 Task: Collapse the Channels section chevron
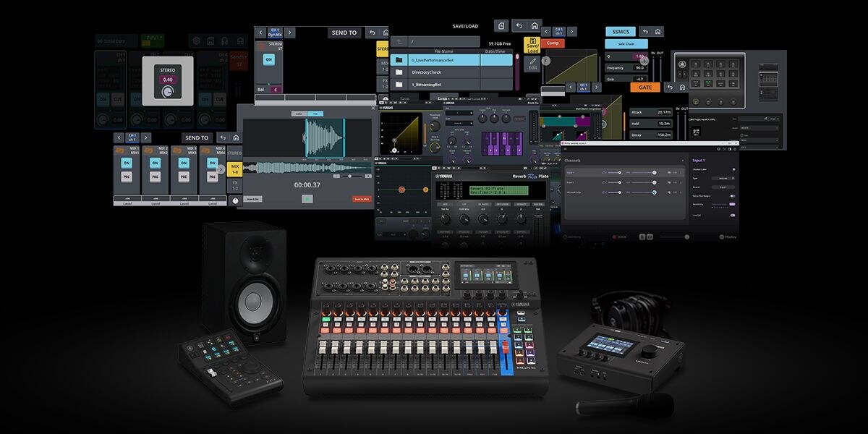682,160
